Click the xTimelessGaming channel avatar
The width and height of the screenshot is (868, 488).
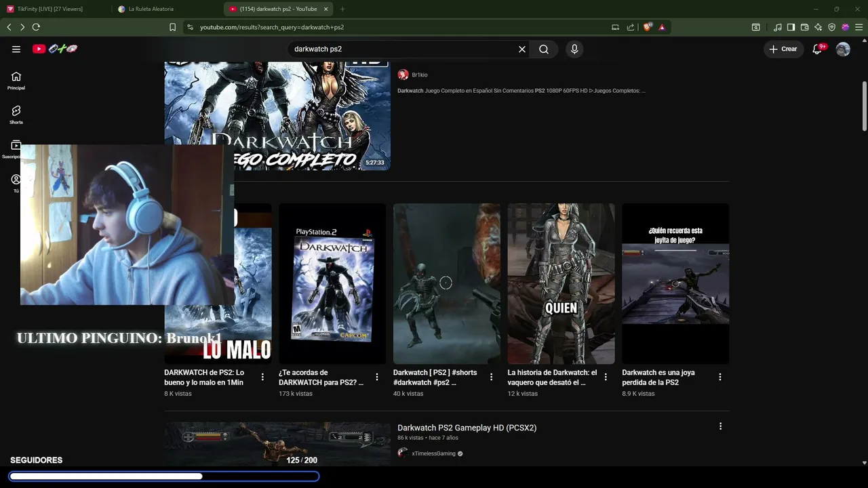click(x=403, y=453)
